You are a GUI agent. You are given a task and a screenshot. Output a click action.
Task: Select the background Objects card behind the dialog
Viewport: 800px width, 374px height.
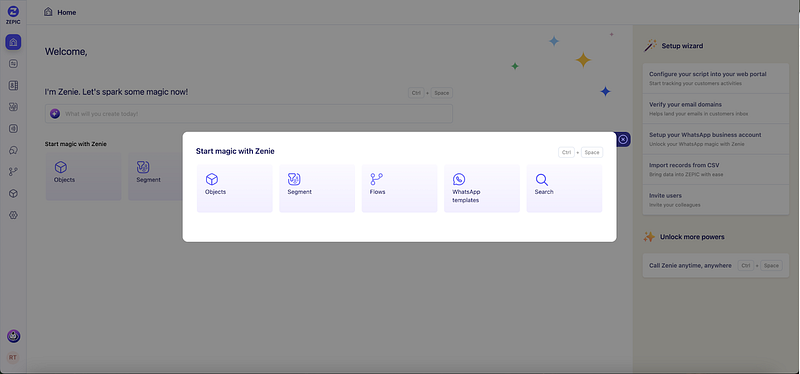pos(84,177)
